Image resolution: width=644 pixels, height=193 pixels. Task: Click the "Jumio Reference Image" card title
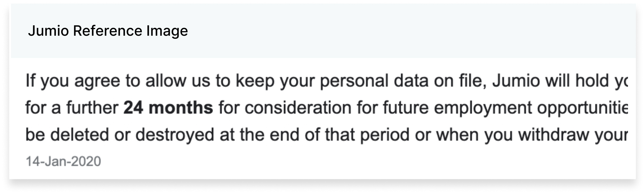(108, 31)
